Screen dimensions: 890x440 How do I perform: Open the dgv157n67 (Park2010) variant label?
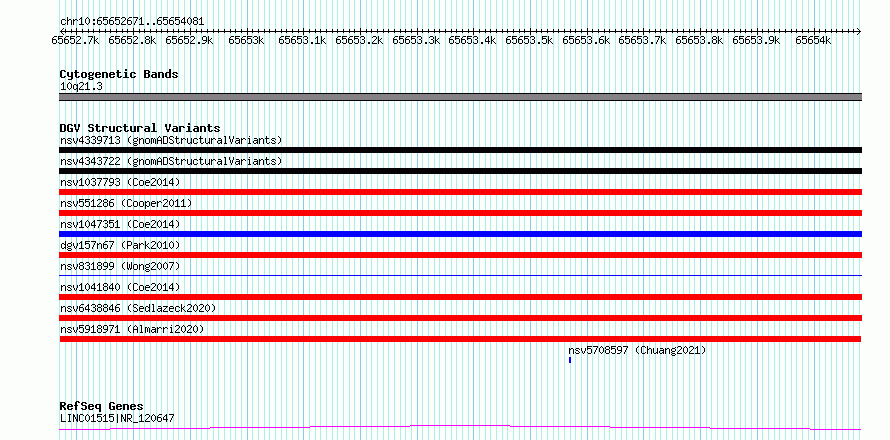pyautogui.click(x=120, y=245)
